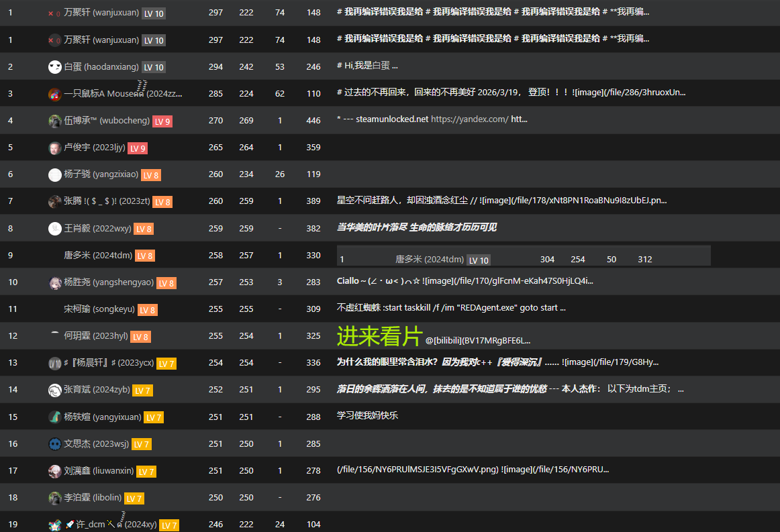Open avatar of 一只鼠标A Mouse user
Image resolution: width=780 pixels, height=532 pixels.
click(55, 94)
